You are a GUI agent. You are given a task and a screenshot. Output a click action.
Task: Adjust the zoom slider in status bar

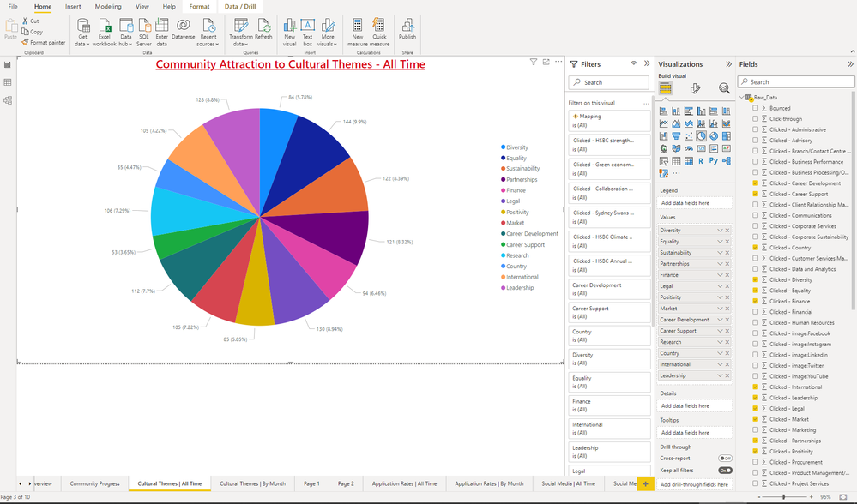784,497
